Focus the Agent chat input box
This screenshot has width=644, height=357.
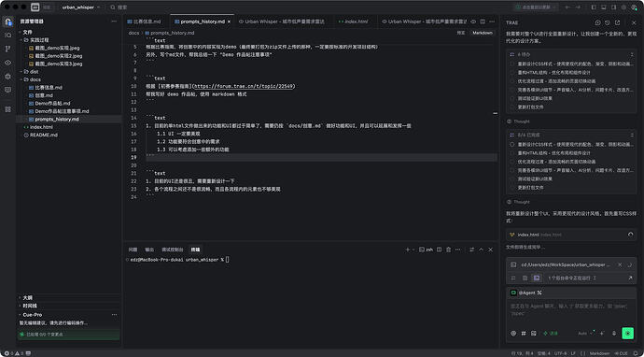[571, 309]
